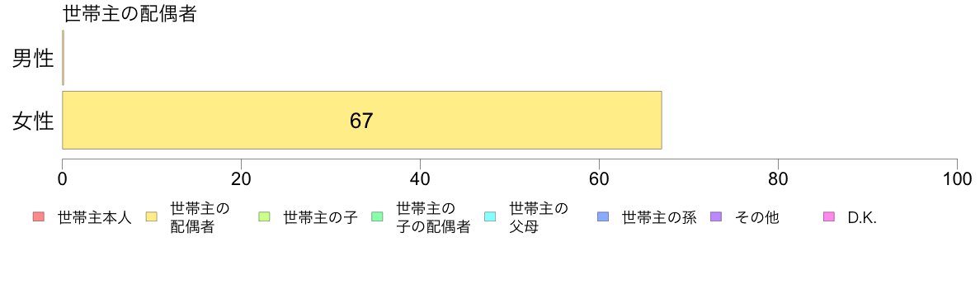This screenshot has width=980, height=304.
Task: Click the green 世帯主の子の配偶者 legend swatch
Action: coord(377,217)
